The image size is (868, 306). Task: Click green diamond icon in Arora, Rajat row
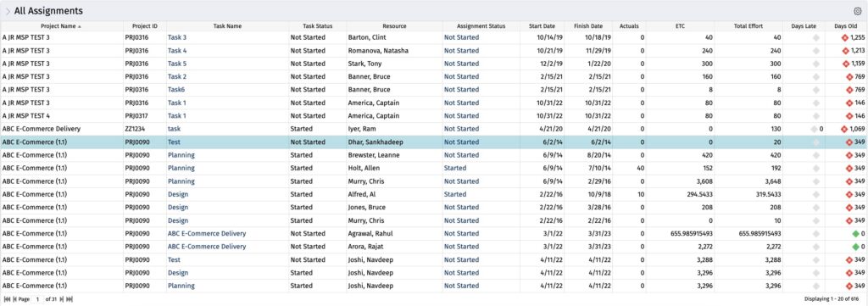(856, 246)
